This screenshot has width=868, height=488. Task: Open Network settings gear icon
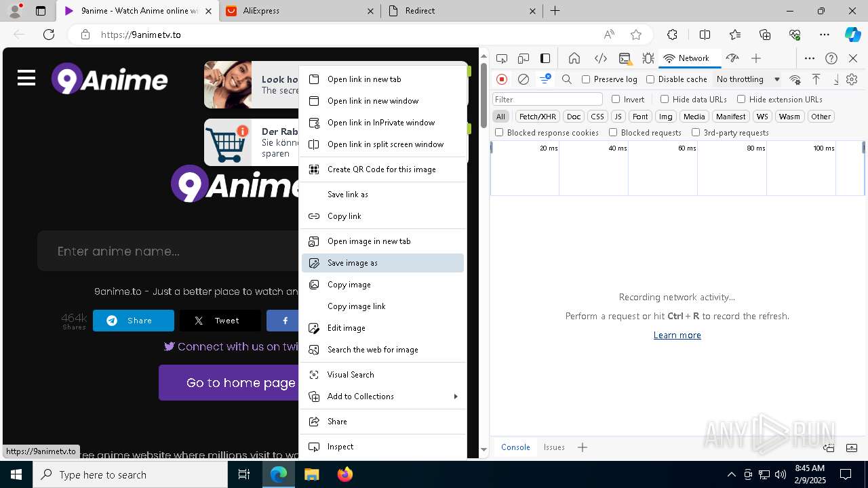tap(852, 79)
